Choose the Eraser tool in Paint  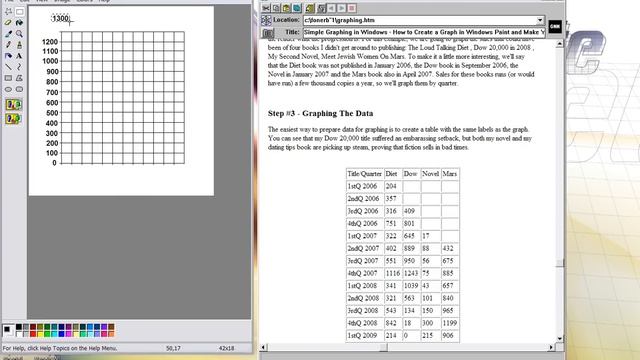[x=8, y=23]
